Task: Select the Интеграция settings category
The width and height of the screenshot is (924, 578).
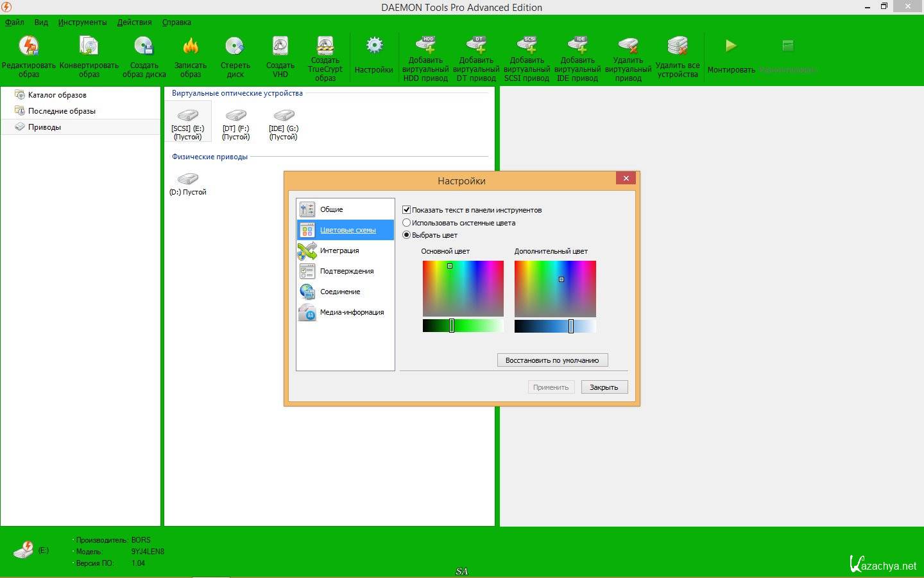Action: click(x=339, y=250)
